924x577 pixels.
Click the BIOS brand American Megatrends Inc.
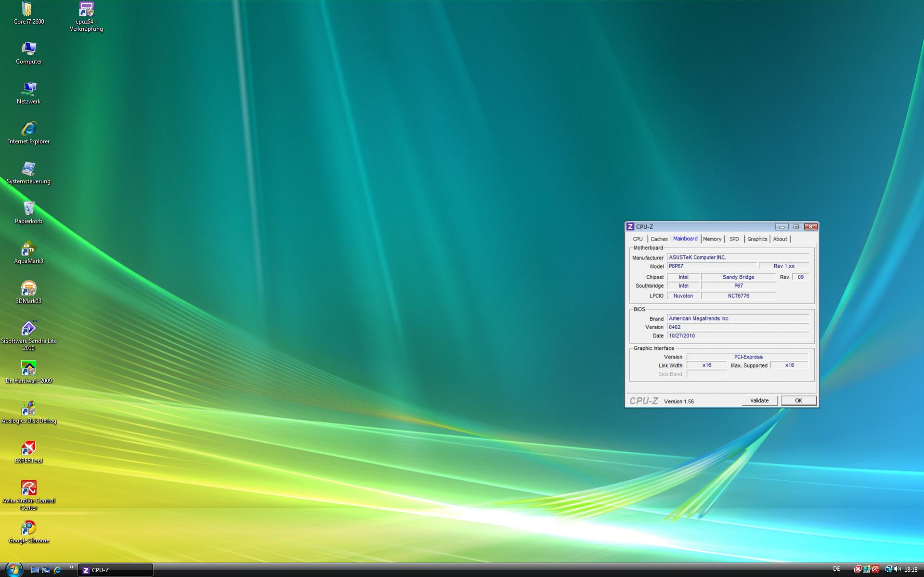(738, 319)
